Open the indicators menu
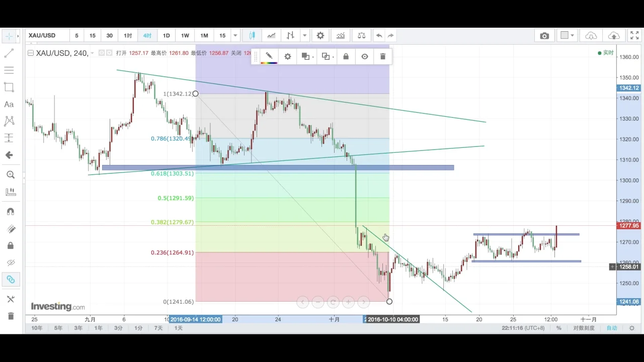The image size is (644, 362). coord(341,36)
